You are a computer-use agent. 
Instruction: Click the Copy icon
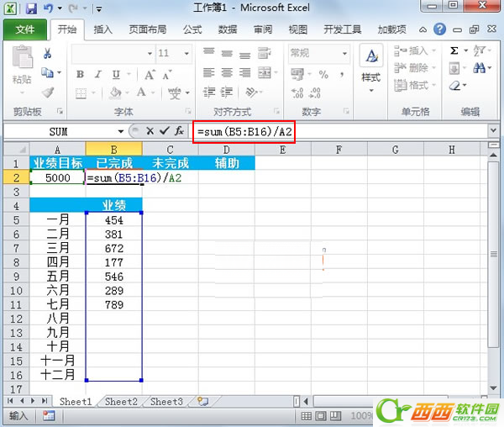[48, 72]
